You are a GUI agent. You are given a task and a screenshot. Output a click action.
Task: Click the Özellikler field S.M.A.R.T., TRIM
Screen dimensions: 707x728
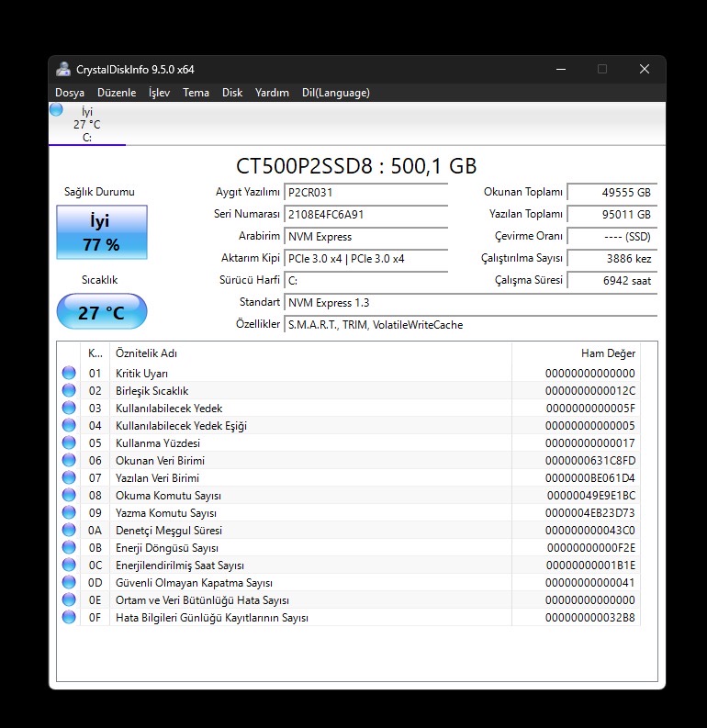click(x=471, y=325)
